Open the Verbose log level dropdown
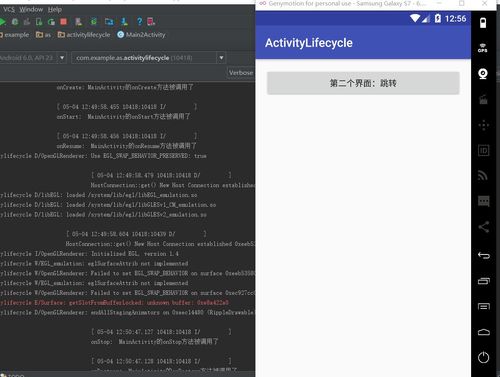The image size is (500, 377). point(241,73)
